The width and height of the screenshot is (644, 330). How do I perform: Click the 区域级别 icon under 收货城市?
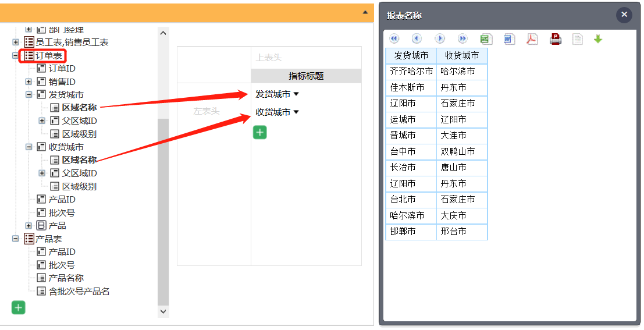54,187
